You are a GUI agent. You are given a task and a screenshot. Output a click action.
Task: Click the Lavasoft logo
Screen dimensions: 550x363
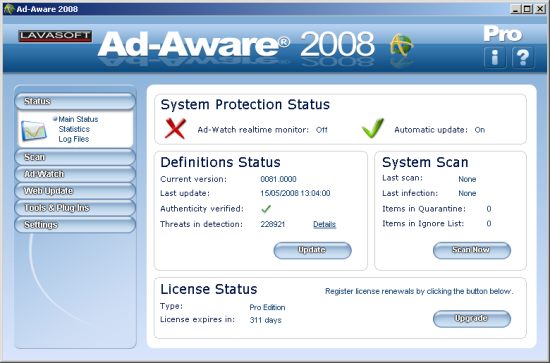click(x=55, y=36)
